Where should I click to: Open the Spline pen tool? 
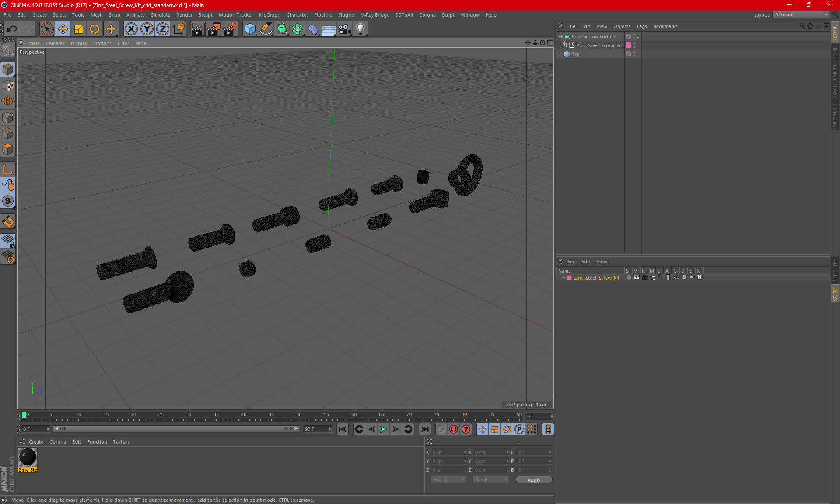coord(266,29)
